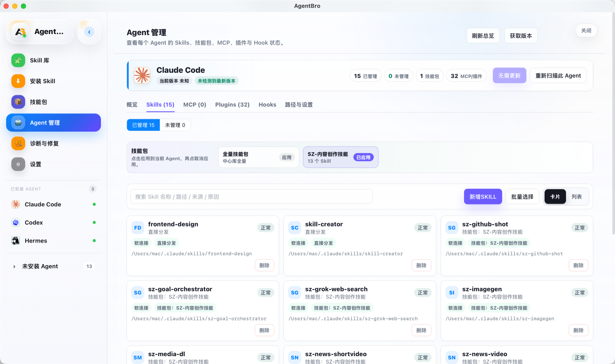Delete the frontend-design skill
The height and width of the screenshot is (364, 615).
[x=264, y=265]
